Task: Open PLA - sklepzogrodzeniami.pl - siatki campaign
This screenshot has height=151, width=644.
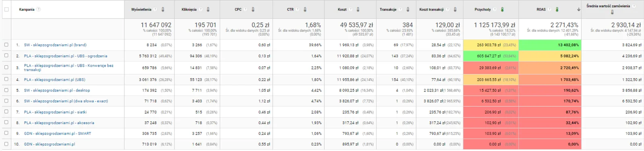Action: tap(55, 112)
